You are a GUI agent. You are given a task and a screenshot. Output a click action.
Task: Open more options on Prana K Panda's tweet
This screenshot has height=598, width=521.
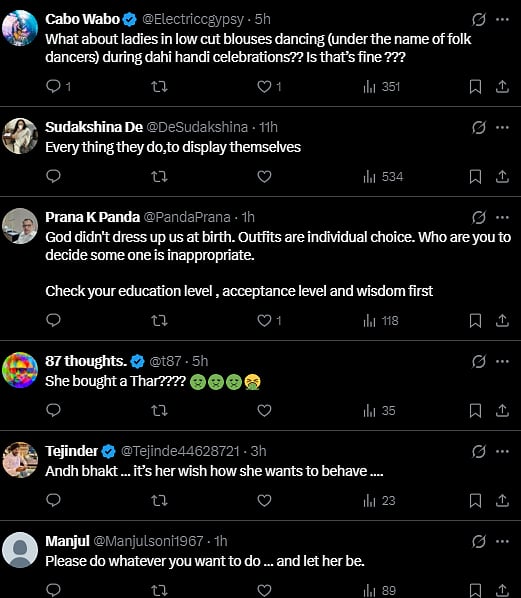(502, 217)
